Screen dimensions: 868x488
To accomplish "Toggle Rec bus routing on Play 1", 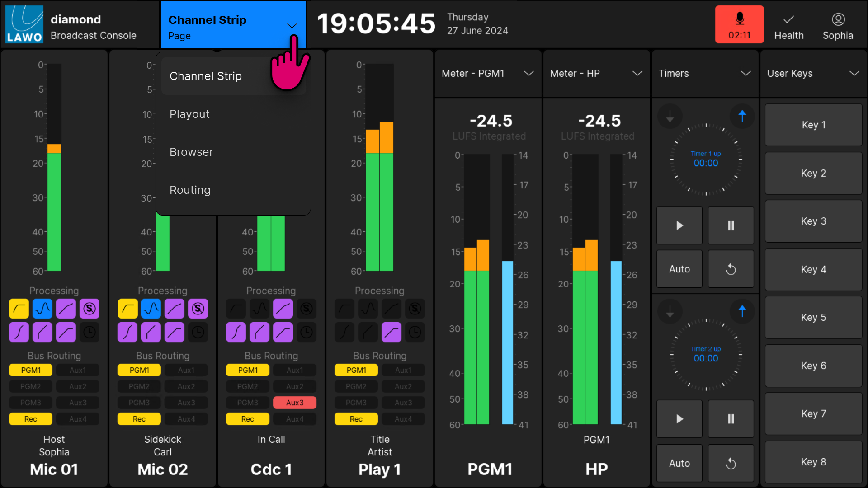I will 356,419.
